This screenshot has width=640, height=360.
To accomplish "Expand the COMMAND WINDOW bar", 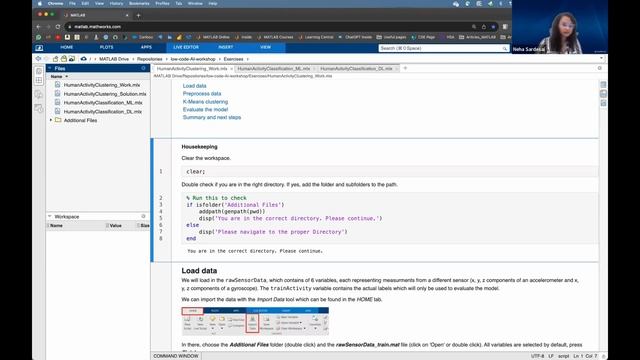I will (x=176, y=356).
